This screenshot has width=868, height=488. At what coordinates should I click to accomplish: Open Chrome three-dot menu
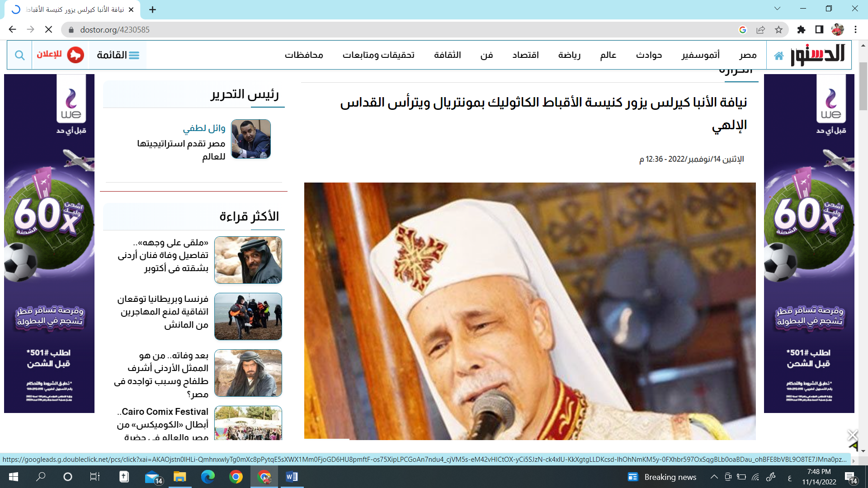(x=855, y=30)
